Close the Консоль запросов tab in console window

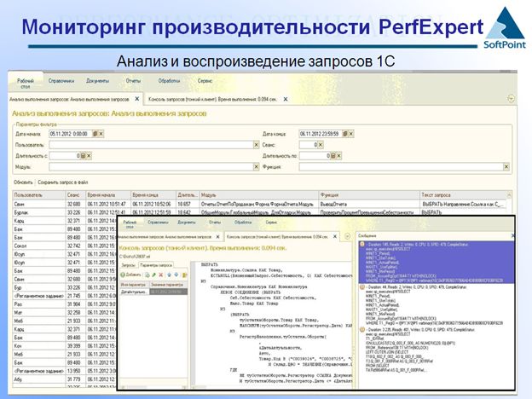click(335, 236)
